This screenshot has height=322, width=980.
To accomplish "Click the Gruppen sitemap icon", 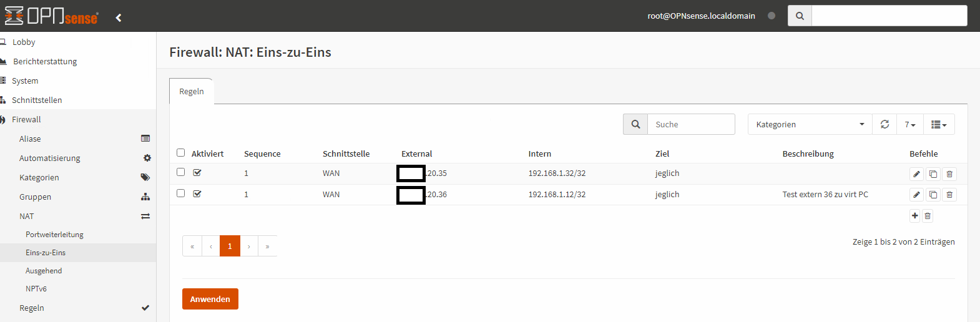I will point(145,197).
